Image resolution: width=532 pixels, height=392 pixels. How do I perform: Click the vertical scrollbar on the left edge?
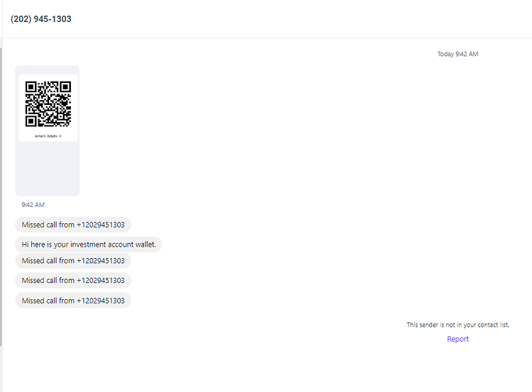[x=1, y=196]
